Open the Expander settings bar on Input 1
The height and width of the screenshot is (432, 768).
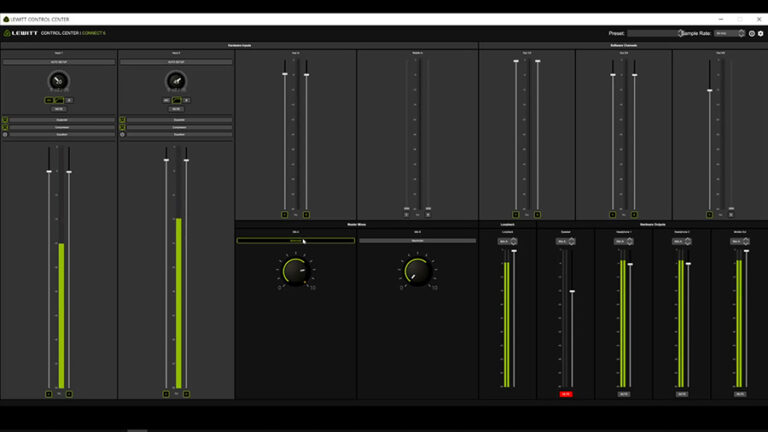coord(62,120)
